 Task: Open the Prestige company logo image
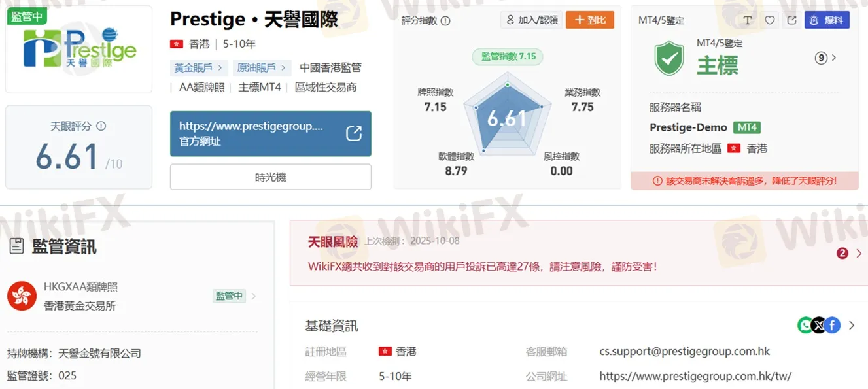pyautogui.click(x=80, y=50)
